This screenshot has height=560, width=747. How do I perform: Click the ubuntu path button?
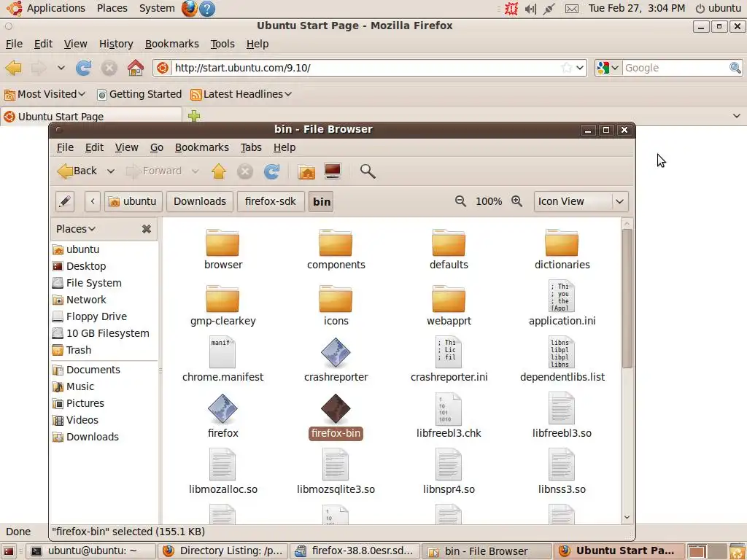(133, 201)
